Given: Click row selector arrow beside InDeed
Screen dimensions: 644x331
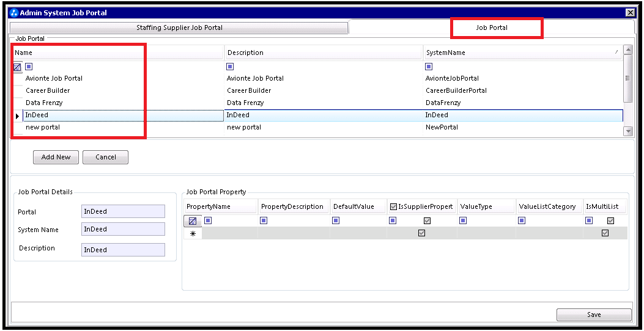Looking at the screenshot, I should 17,116.
